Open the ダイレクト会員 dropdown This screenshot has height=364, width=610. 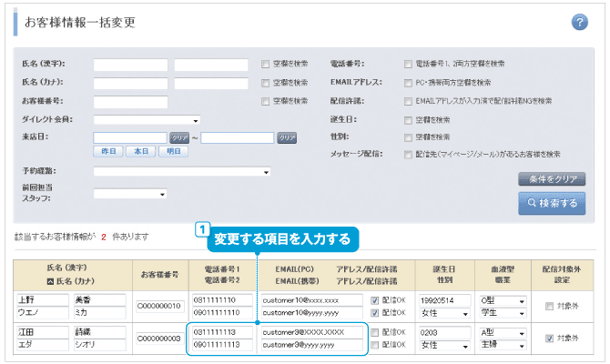(x=147, y=120)
